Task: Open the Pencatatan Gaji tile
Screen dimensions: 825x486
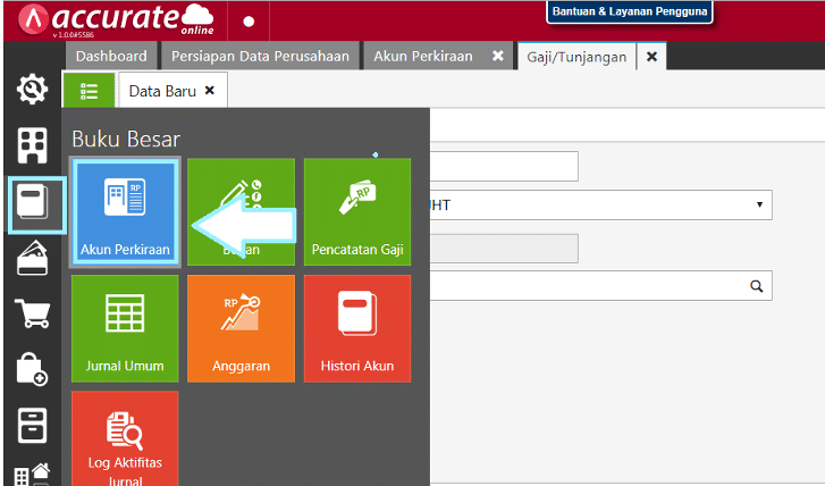Action: [357, 212]
